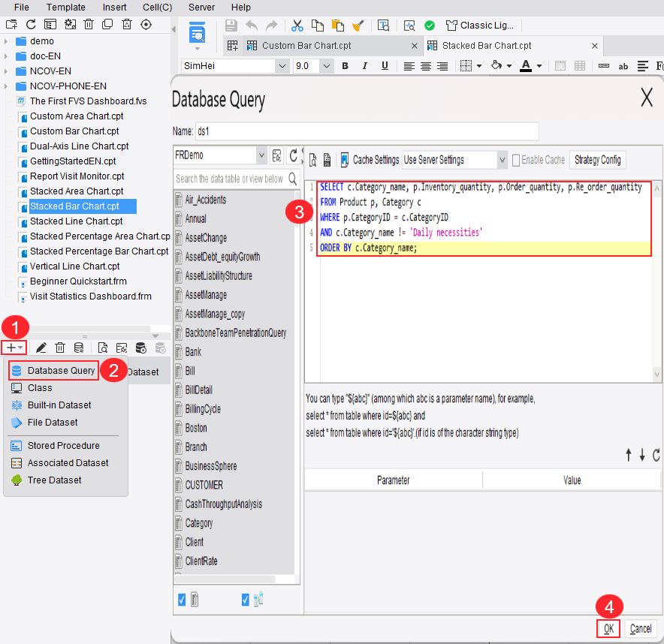The height and width of the screenshot is (644, 664).
Task: Choose Built-in Dataset from the menu
Action: click(x=59, y=405)
